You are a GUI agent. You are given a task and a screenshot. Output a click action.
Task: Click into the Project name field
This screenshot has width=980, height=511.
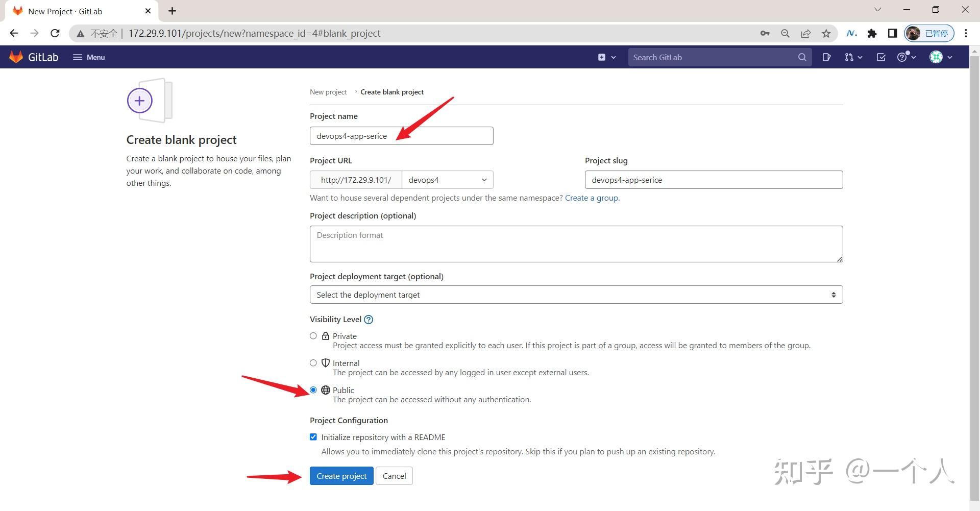pyautogui.click(x=402, y=136)
